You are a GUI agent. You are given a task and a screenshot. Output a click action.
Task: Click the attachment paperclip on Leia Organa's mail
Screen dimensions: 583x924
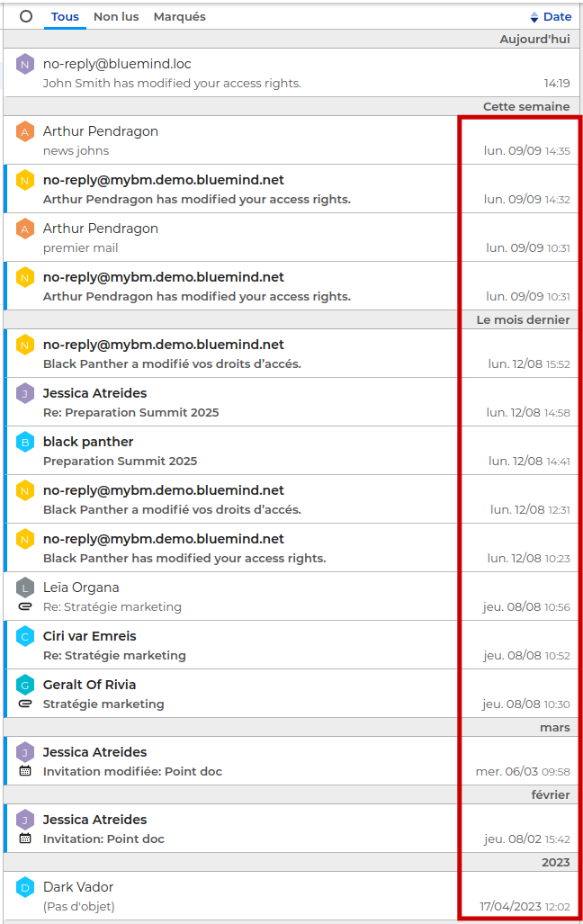pyautogui.click(x=25, y=607)
